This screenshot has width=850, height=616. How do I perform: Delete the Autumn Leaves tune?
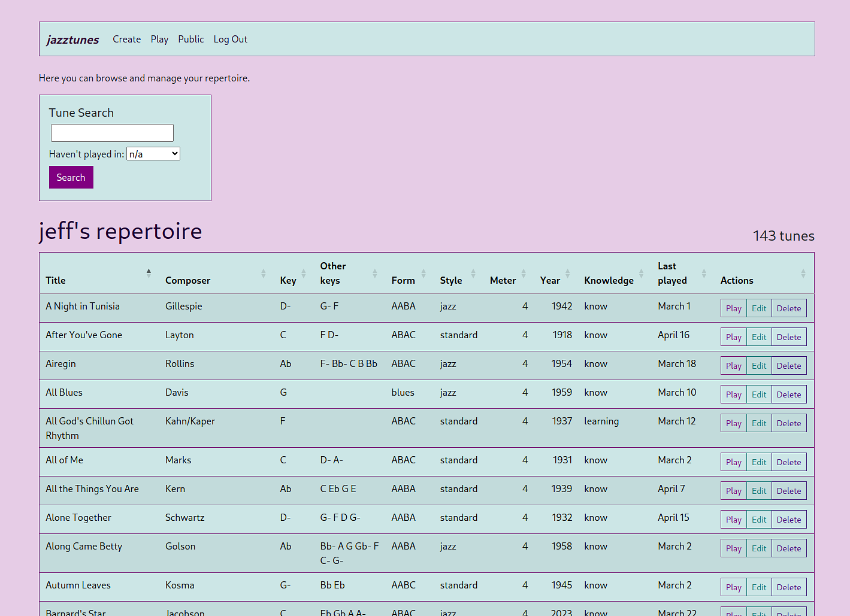click(788, 587)
